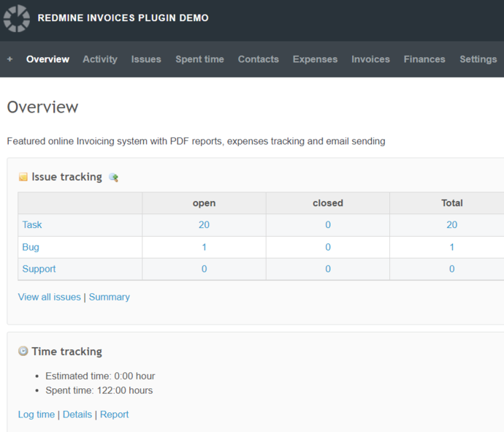This screenshot has width=504, height=432.
Task: Click the clock icon before Time tracking
Action: point(23,352)
